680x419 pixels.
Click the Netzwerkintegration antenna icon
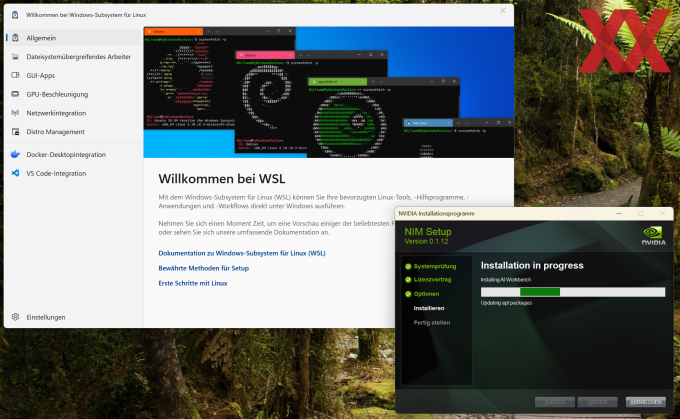15,113
